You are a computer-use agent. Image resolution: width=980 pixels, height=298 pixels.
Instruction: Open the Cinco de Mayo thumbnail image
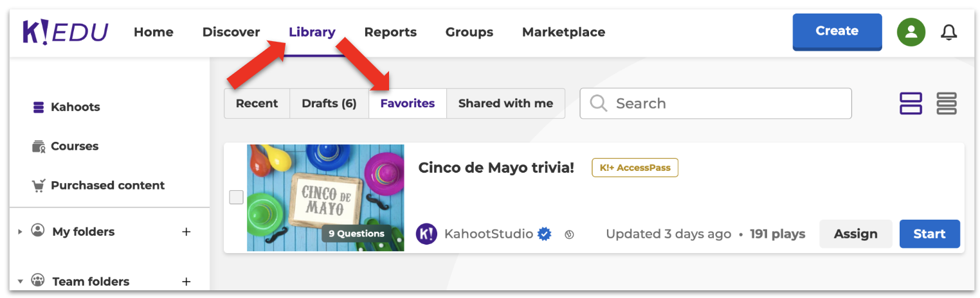point(325,193)
